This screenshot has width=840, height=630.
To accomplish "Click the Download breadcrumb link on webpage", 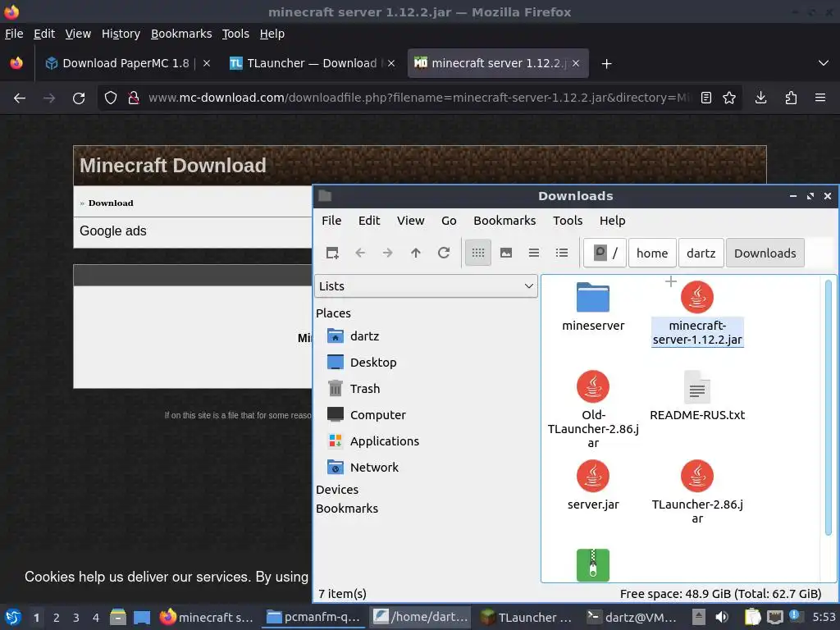I will point(111,203).
